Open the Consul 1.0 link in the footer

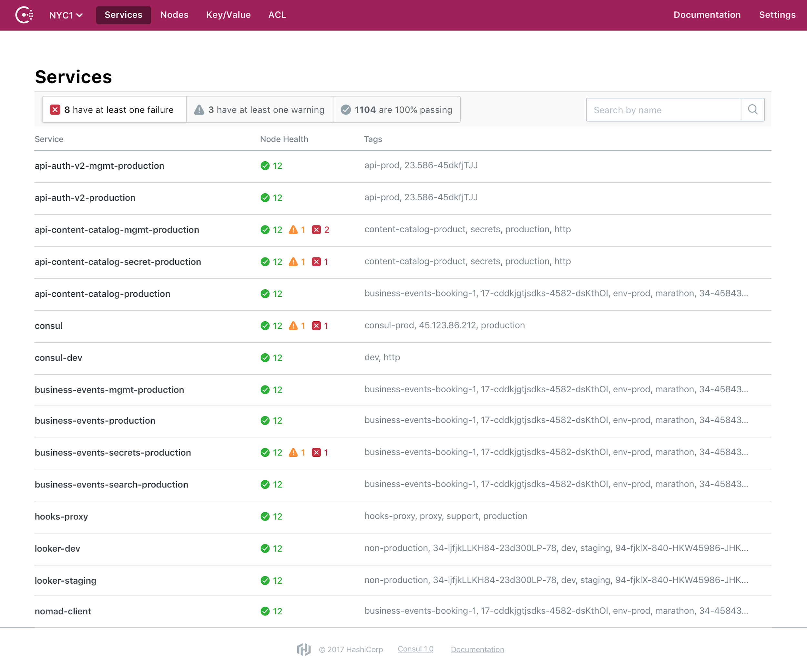415,649
